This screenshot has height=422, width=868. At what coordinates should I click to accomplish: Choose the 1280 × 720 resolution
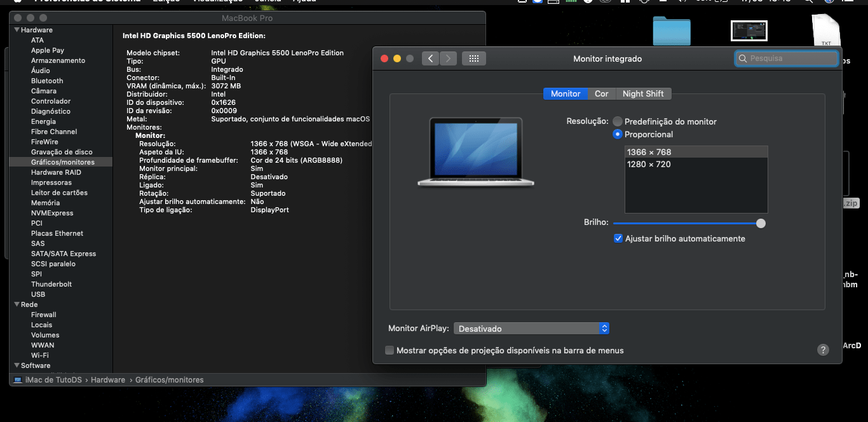click(x=649, y=165)
